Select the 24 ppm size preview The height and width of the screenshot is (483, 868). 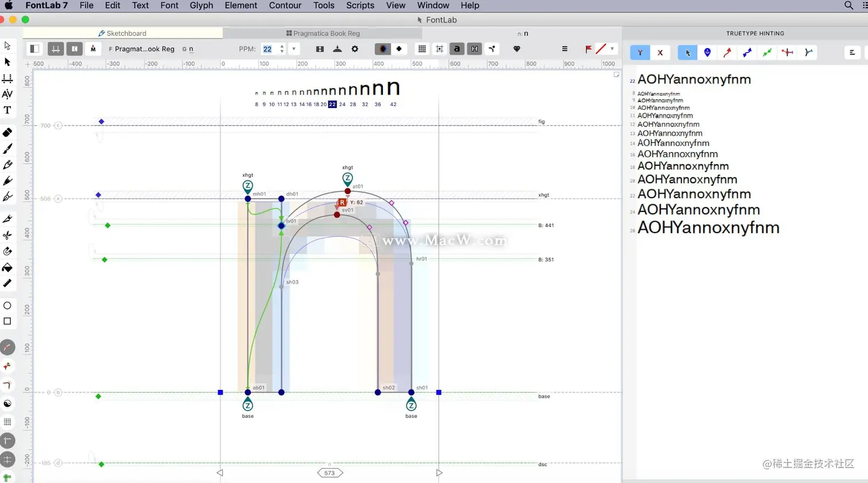coord(342,104)
